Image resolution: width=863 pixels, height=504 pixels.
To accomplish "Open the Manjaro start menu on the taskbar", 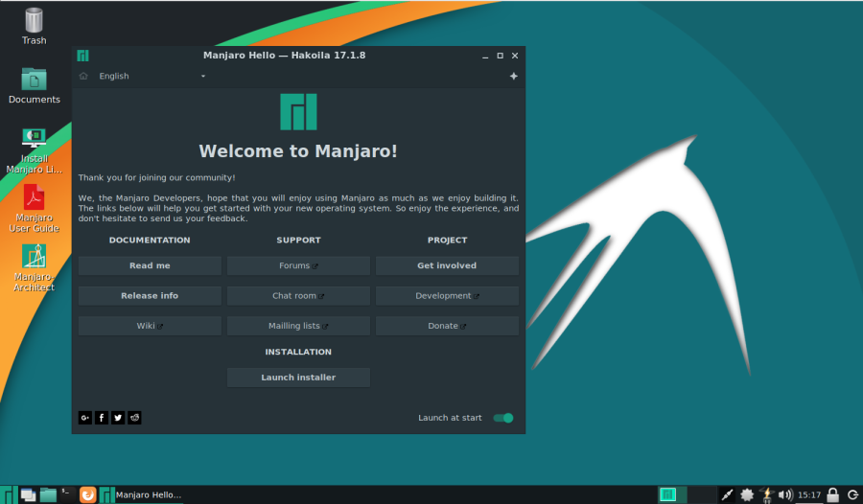I will pyautogui.click(x=9, y=494).
